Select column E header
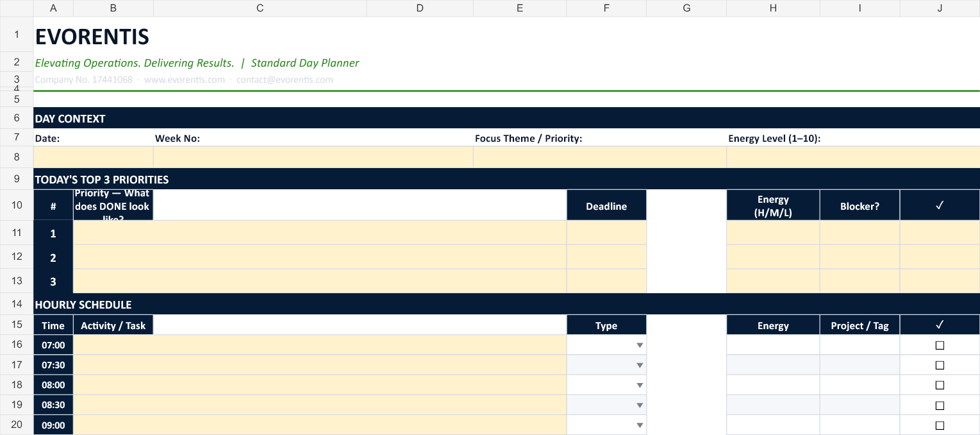Image resolution: width=980 pixels, height=435 pixels. click(520, 8)
